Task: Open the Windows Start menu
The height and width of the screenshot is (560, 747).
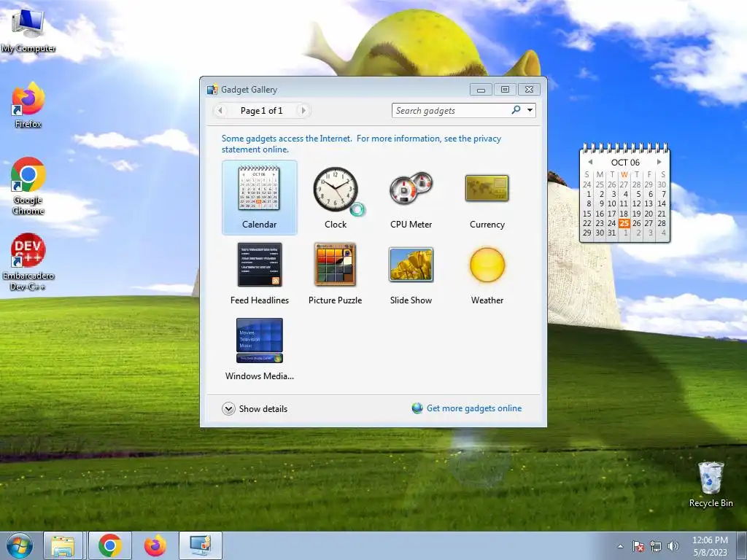Action: pos(19,545)
